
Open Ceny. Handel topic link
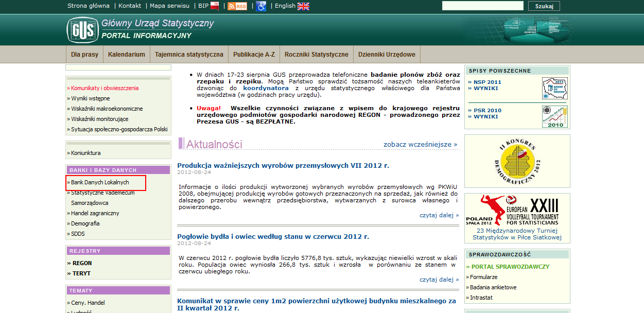88,303
